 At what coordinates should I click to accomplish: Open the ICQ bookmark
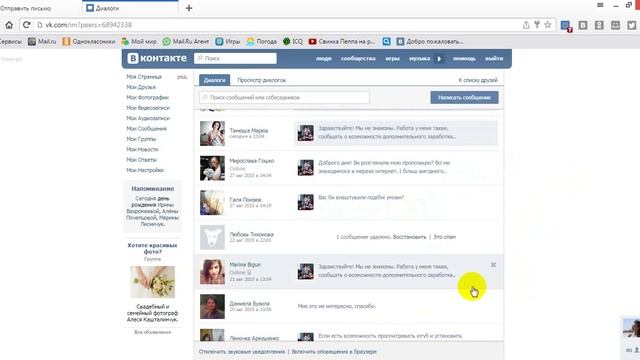pyautogui.click(x=293, y=41)
